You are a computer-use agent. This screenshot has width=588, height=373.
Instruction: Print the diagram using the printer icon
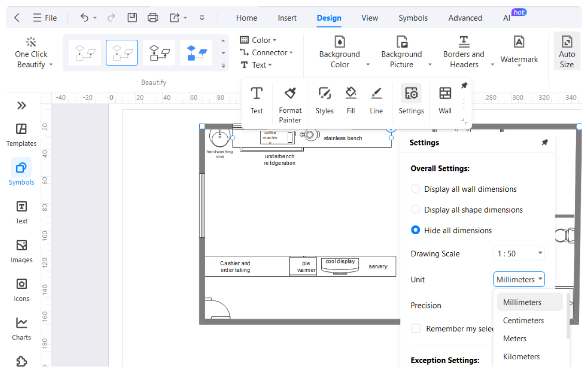pos(153,18)
